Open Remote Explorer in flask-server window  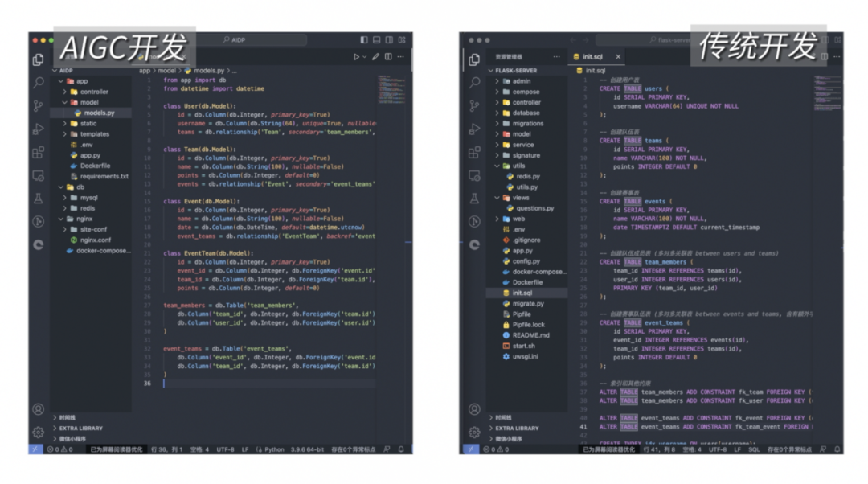[x=474, y=175]
